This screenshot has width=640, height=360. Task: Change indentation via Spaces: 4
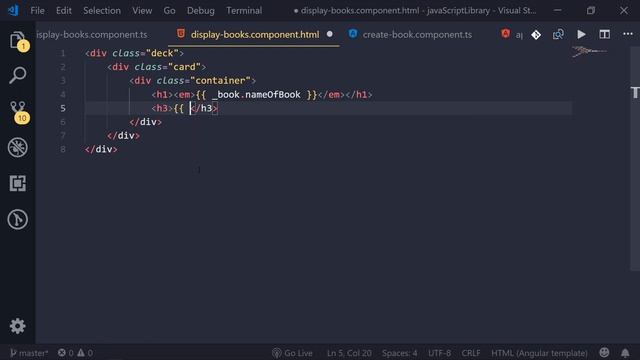(x=400, y=353)
